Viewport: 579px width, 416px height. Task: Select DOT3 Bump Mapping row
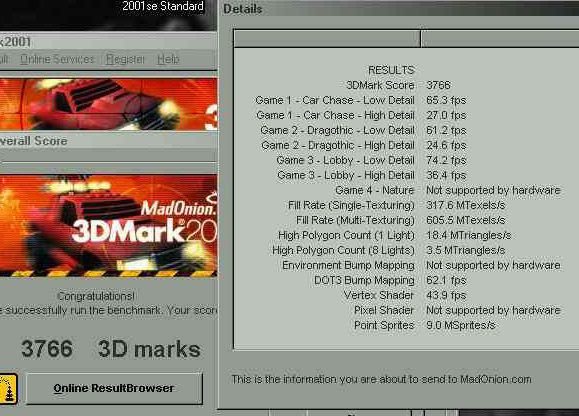click(390, 280)
